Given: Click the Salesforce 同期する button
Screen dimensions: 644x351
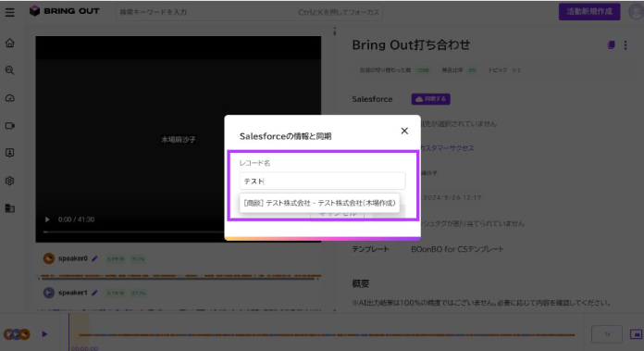Looking at the screenshot, I should (431, 99).
